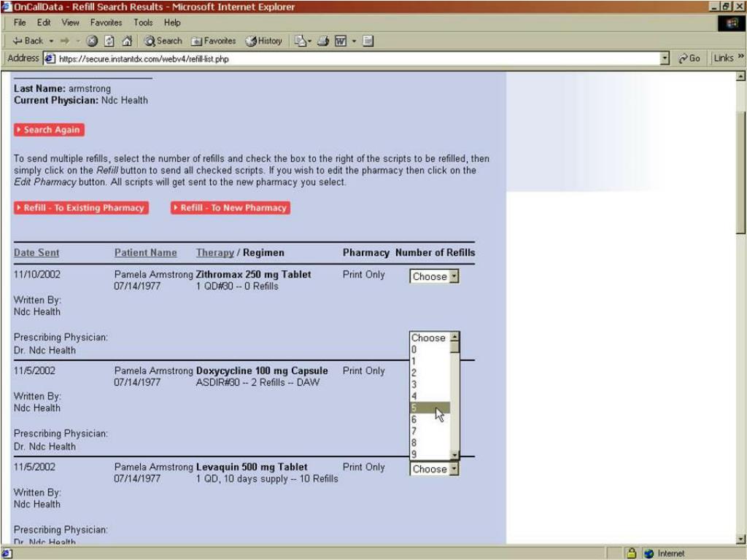Screen dimensions: 747x560
Task: Select 0 in open refill list
Action: pyautogui.click(x=430, y=349)
